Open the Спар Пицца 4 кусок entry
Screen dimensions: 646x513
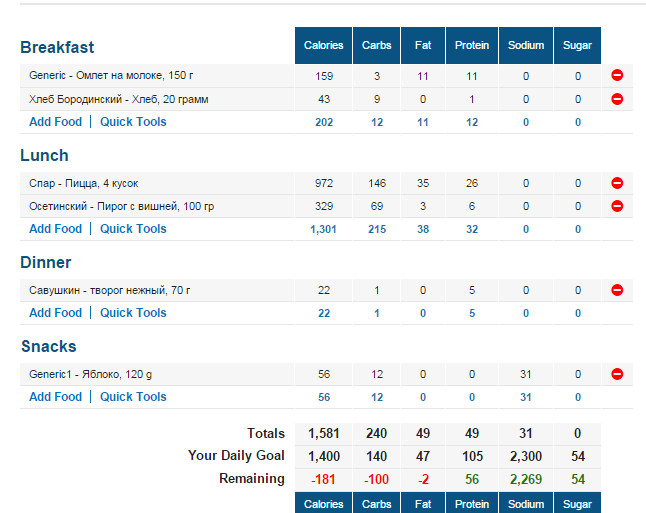[x=83, y=183]
